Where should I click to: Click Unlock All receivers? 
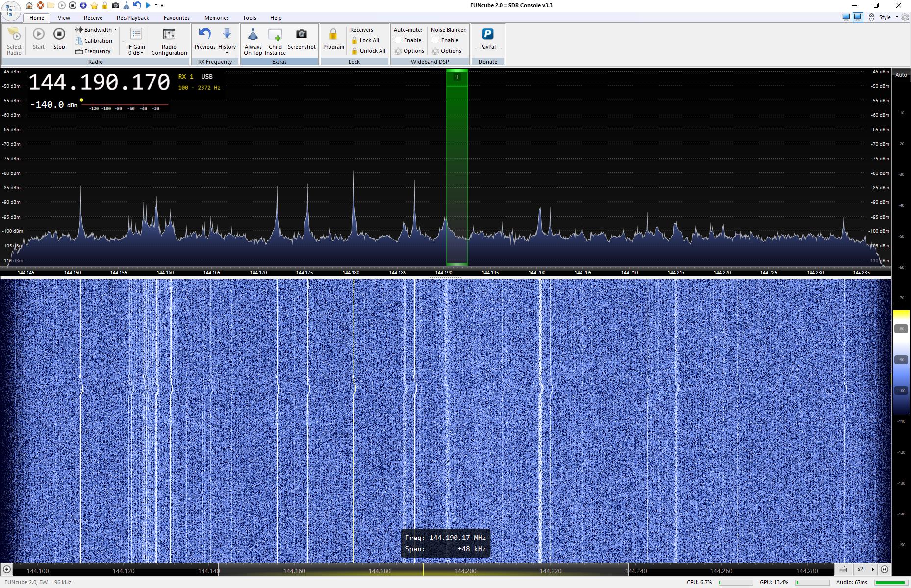(x=368, y=51)
